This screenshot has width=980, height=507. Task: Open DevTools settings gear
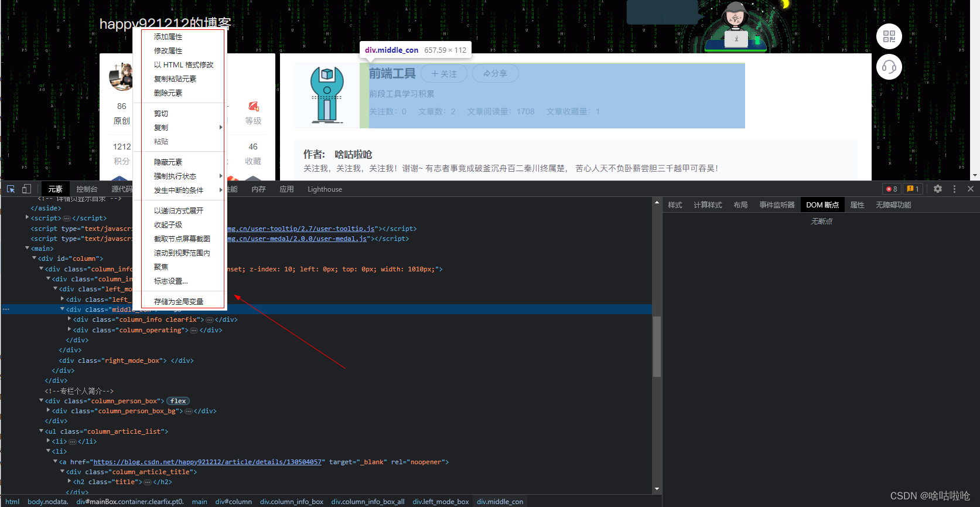tap(938, 189)
